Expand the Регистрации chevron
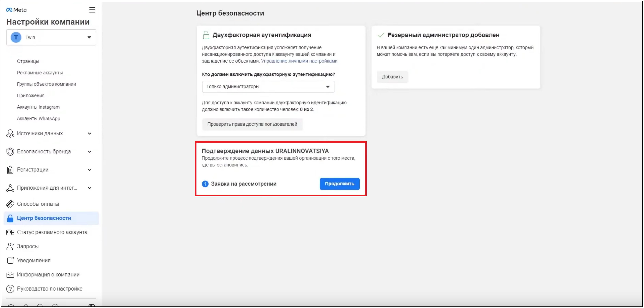The width and height of the screenshot is (644, 308). pyautogui.click(x=89, y=170)
